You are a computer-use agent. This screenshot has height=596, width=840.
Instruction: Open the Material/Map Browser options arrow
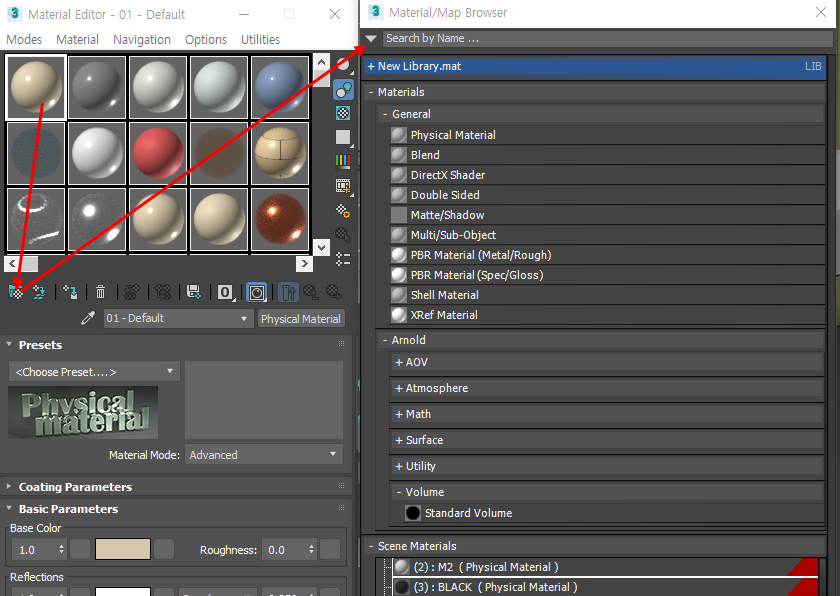(x=371, y=39)
